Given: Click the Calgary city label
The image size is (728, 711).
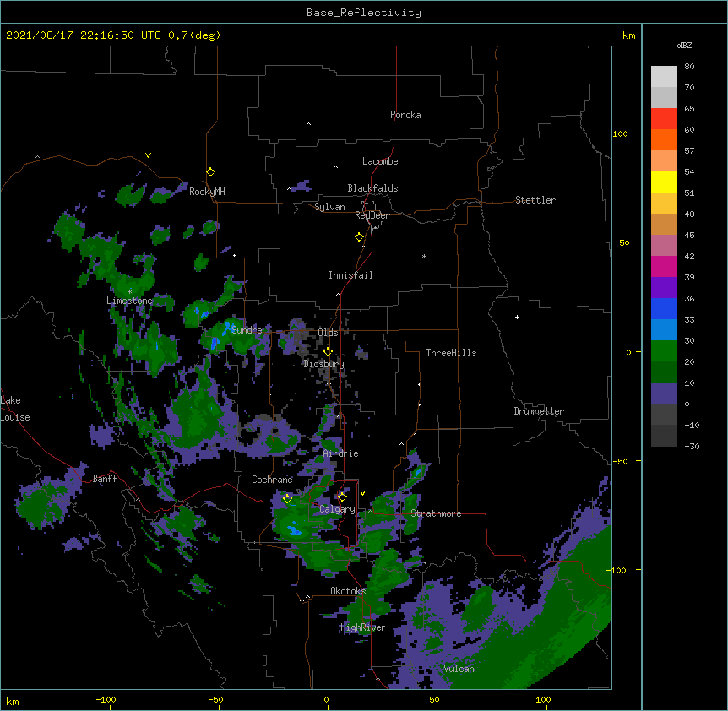Looking at the screenshot, I should pyautogui.click(x=337, y=509).
